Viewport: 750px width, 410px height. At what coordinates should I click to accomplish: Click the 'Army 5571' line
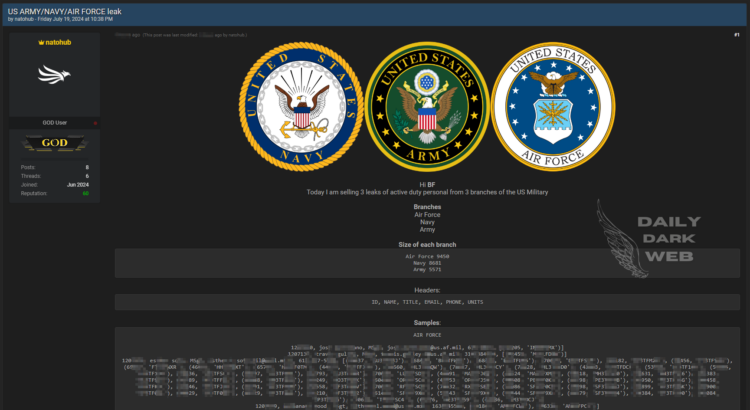click(x=427, y=269)
